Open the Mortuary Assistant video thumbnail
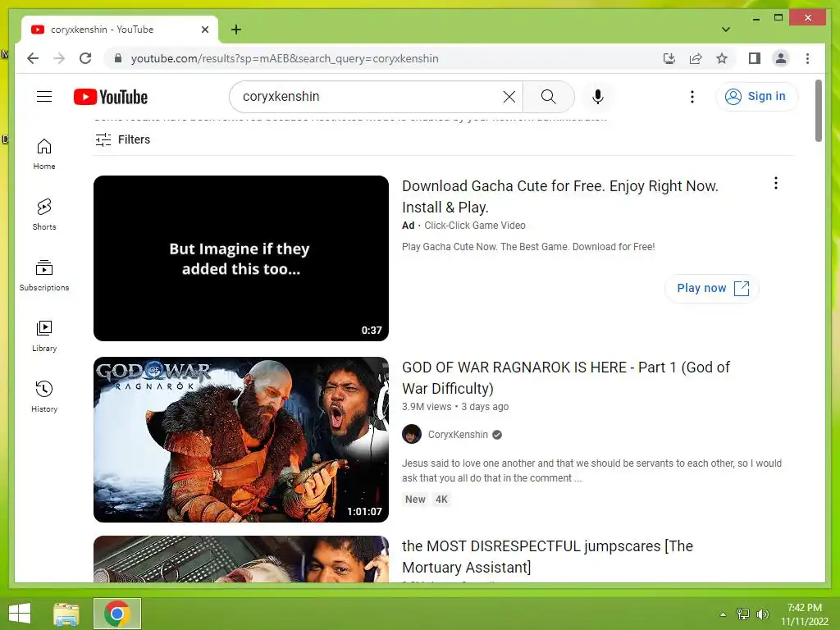 (241, 559)
